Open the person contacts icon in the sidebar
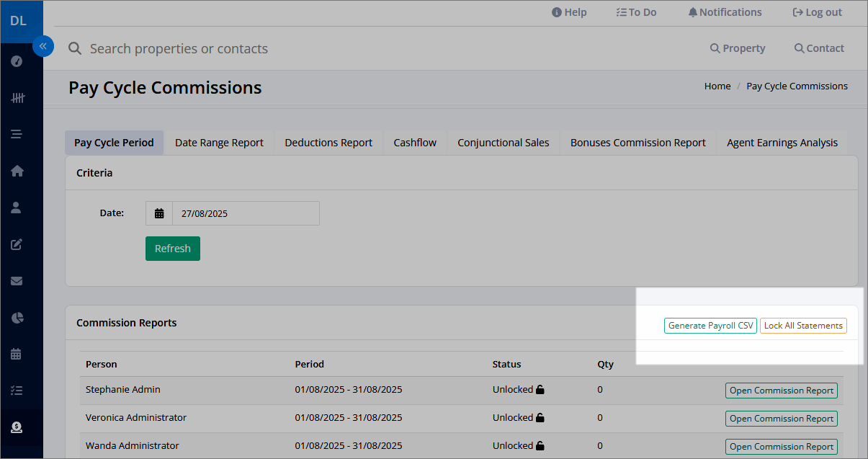 click(17, 208)
